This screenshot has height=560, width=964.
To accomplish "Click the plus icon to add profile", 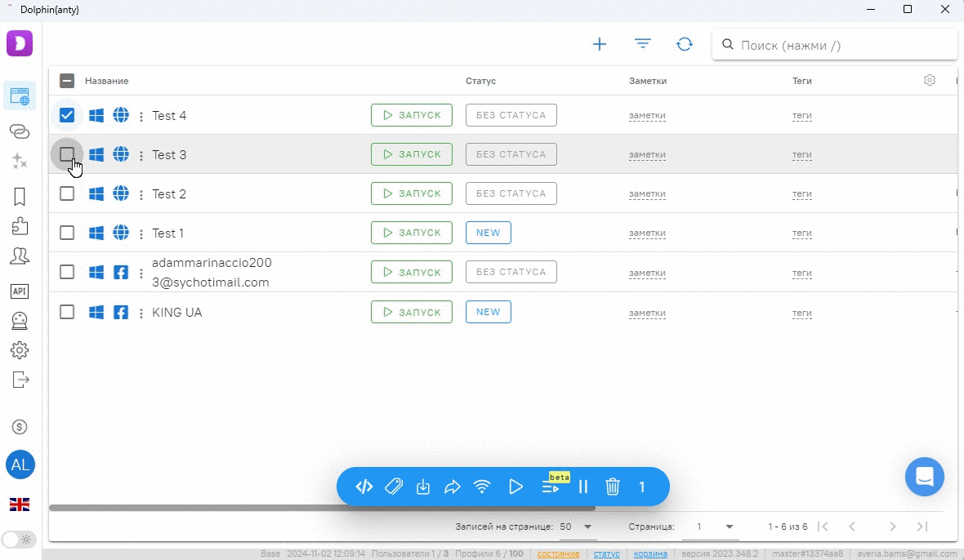I will tap(600, 45).
